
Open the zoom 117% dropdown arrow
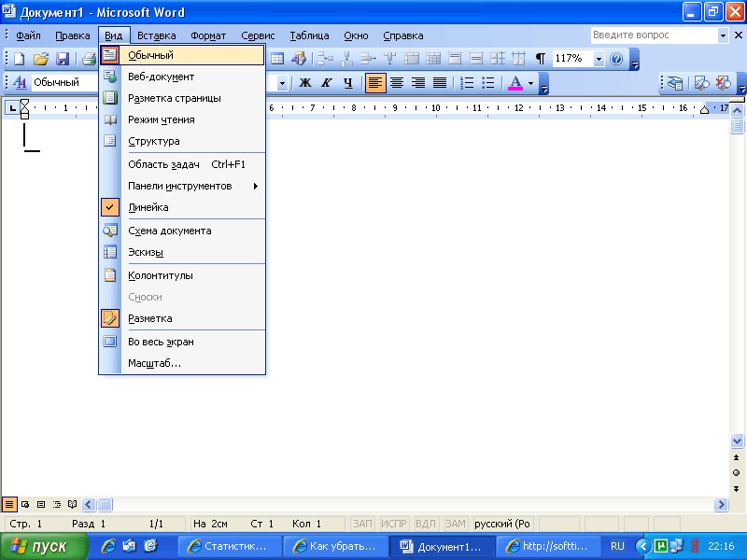click(599, 59)
